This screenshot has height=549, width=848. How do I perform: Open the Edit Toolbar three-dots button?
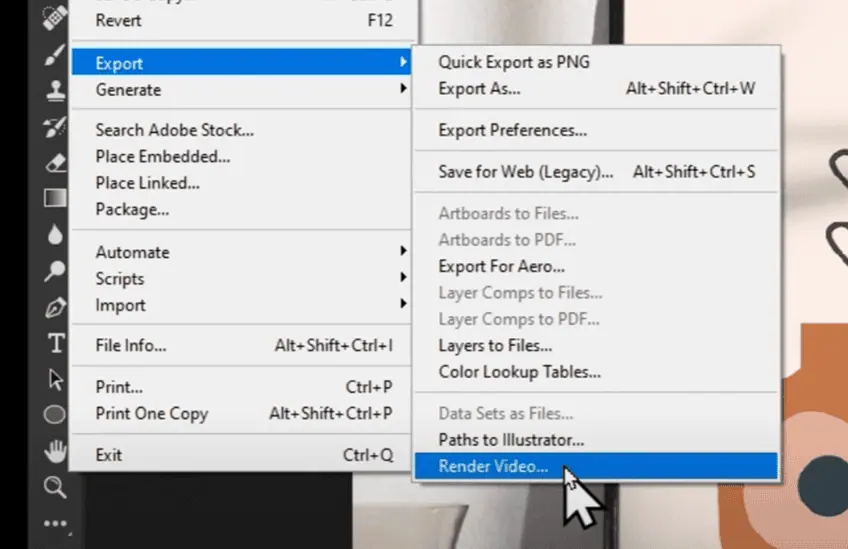click(54, 523)
